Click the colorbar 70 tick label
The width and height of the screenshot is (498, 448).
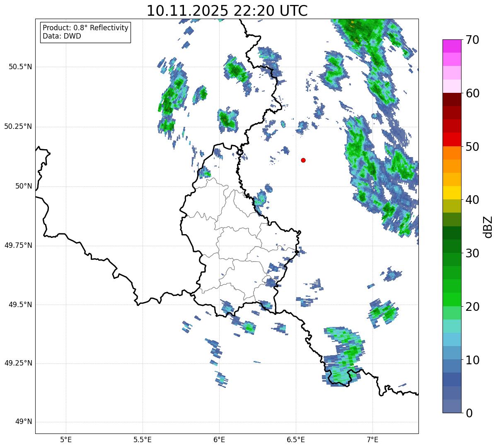pos(472,40)
